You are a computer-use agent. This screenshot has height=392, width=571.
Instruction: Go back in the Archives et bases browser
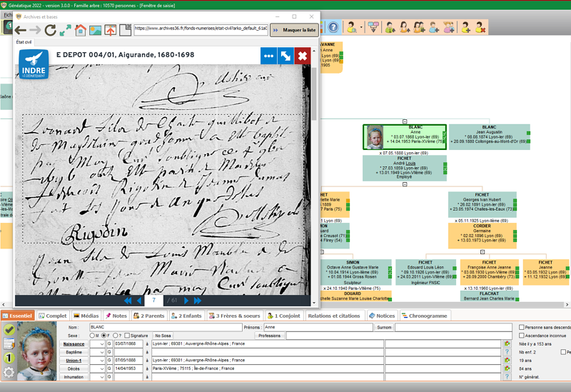[21, 30]
